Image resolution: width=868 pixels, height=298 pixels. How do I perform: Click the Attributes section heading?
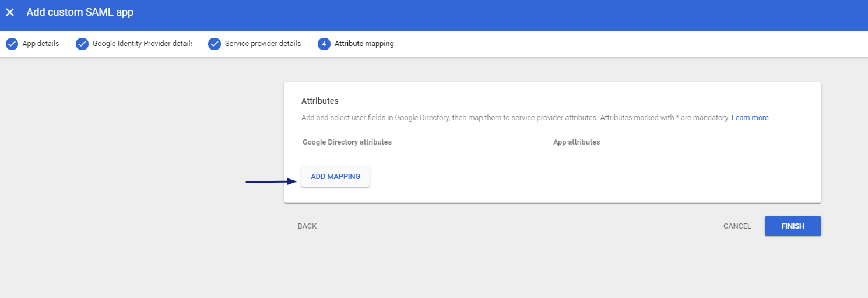tap(320, 101)
